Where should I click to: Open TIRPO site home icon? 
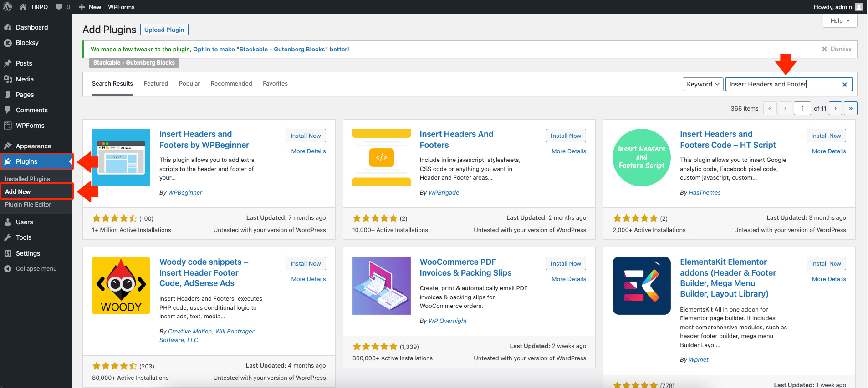click(23, 7)
